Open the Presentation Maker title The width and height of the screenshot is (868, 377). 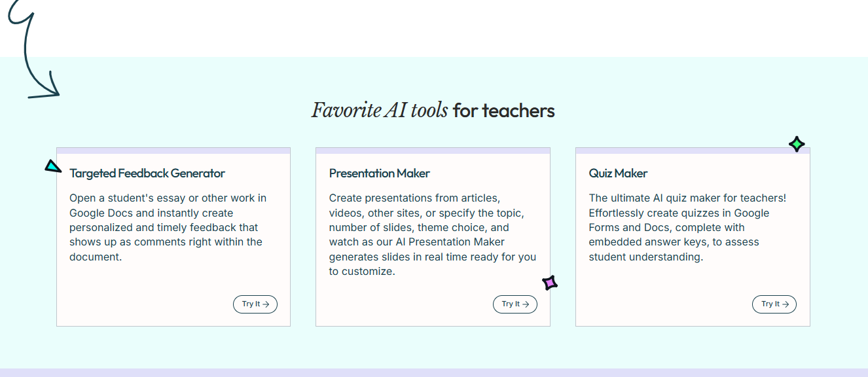[380, 173]
